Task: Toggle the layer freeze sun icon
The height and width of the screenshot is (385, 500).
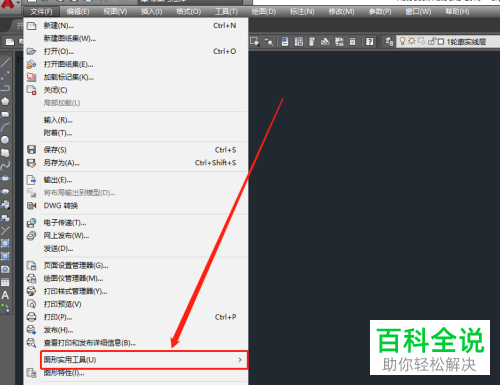Action: point(412,41)
